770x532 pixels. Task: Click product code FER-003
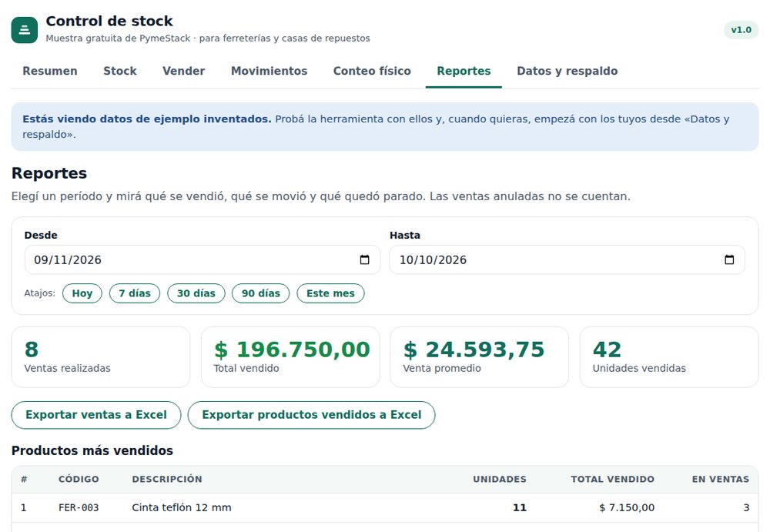79,507
